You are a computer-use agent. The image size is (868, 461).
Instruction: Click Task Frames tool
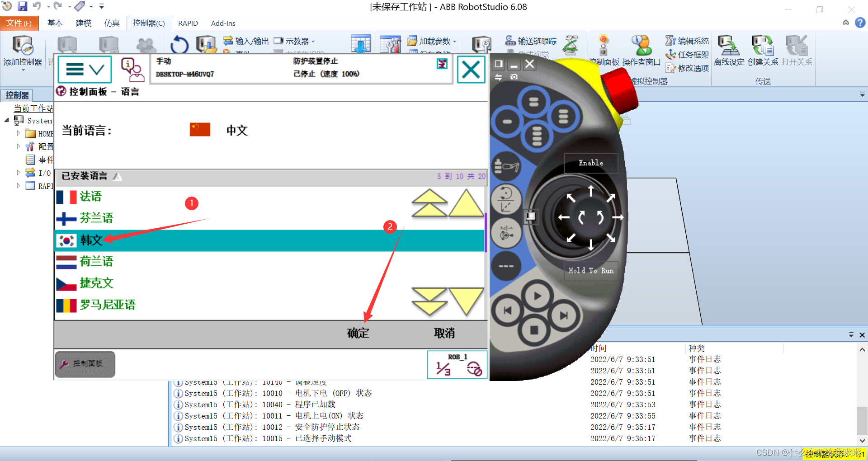pos(687,55)
